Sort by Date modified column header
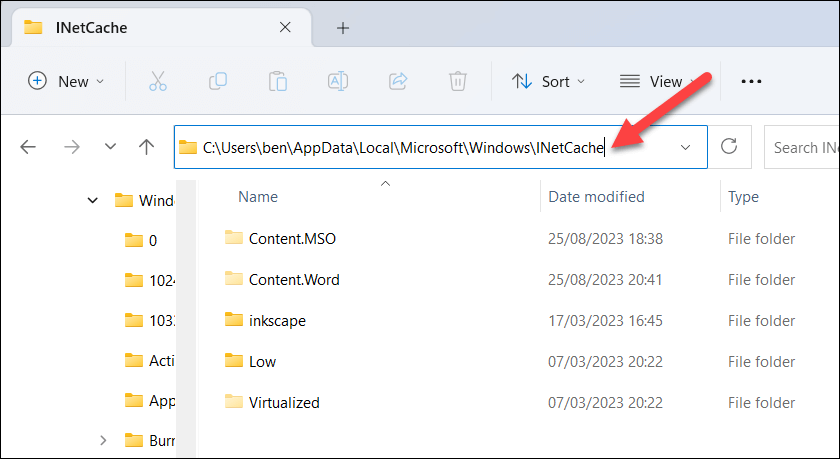This screenshot has width=840, height=459. [596, 197]
